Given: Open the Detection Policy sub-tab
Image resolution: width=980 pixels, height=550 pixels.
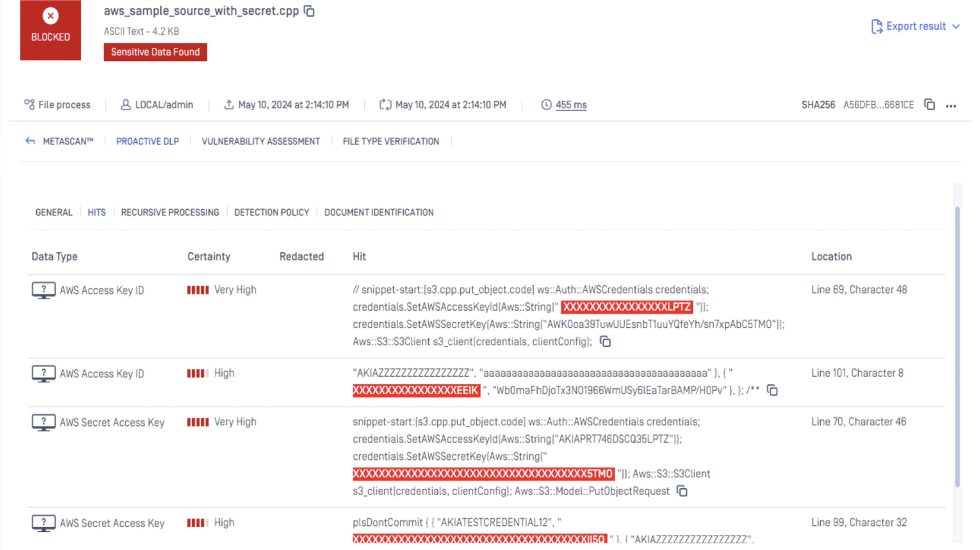Looking at the screenshot, I should (x=271, y=212).
